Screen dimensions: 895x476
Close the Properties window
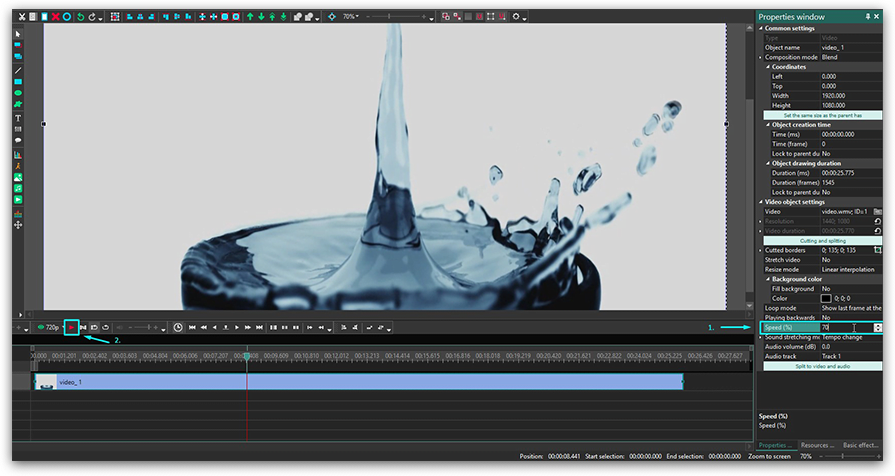[x=877, y=17]
